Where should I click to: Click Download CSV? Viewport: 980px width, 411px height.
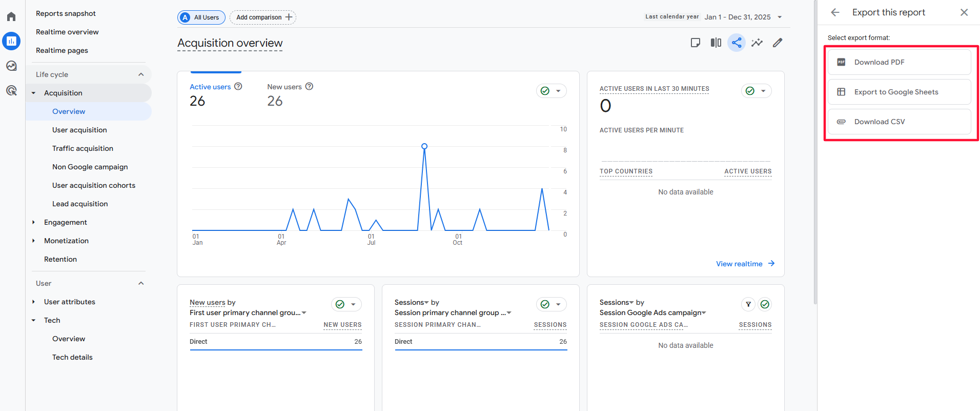click(899, 122)
